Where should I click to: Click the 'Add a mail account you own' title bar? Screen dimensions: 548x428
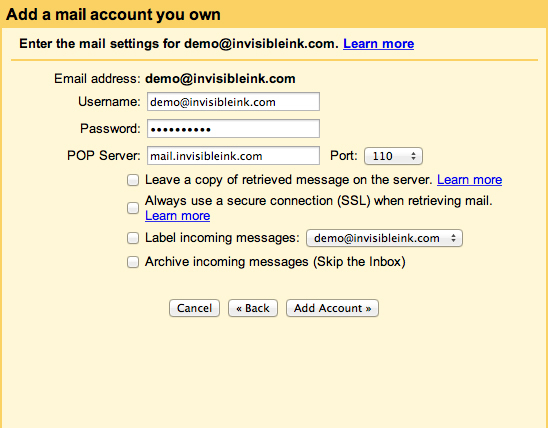point(274,14)
